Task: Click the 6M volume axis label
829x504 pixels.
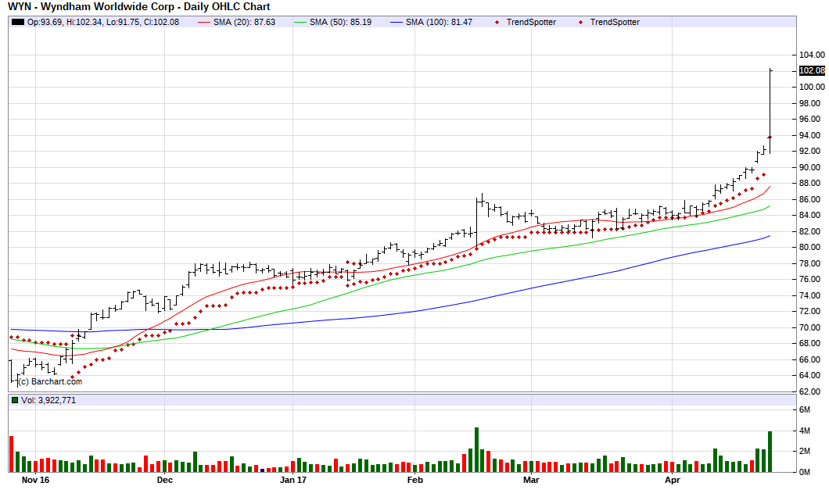Action: [805, 410]
